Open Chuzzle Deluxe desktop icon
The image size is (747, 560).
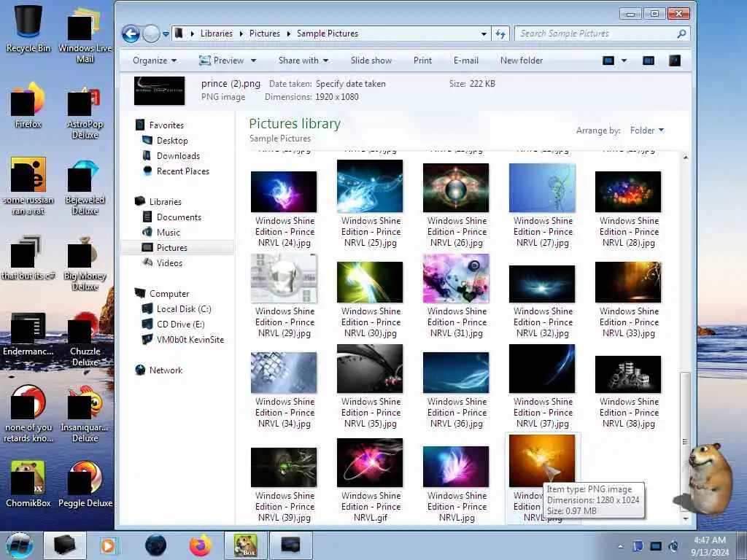[x=85, y=338]
